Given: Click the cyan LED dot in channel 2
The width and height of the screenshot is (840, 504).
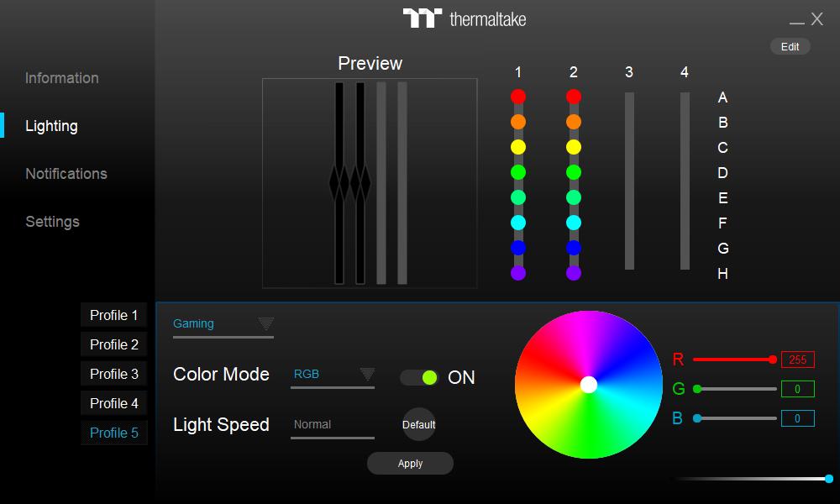Looking at the screenshot, I should tap(573, 222).
